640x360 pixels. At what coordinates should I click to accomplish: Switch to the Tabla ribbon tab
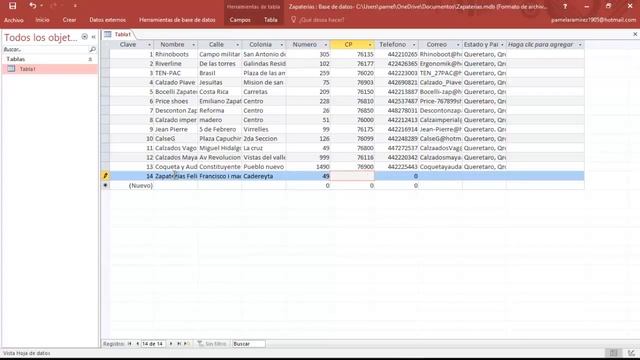pos(271,20)
